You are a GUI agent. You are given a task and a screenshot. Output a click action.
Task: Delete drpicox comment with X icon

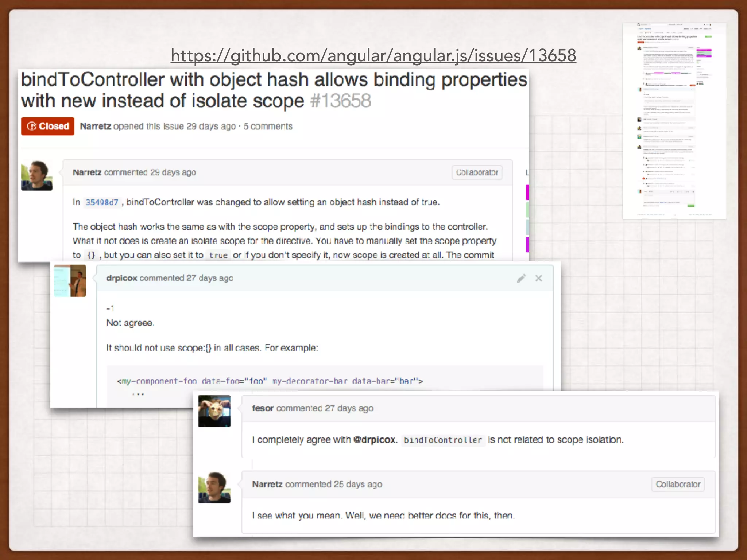click(539, 279)
